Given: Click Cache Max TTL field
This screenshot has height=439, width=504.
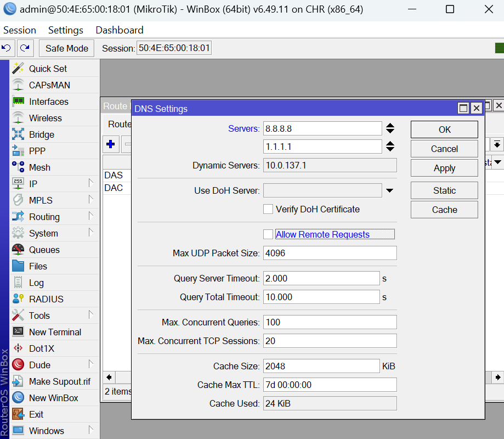Looking at the screenshot, I should coord(330,385).
